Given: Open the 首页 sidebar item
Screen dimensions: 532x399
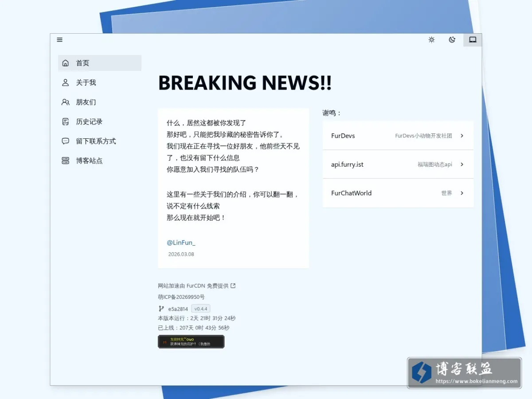Looking at the screenshot, I should (x=100, y=63).
